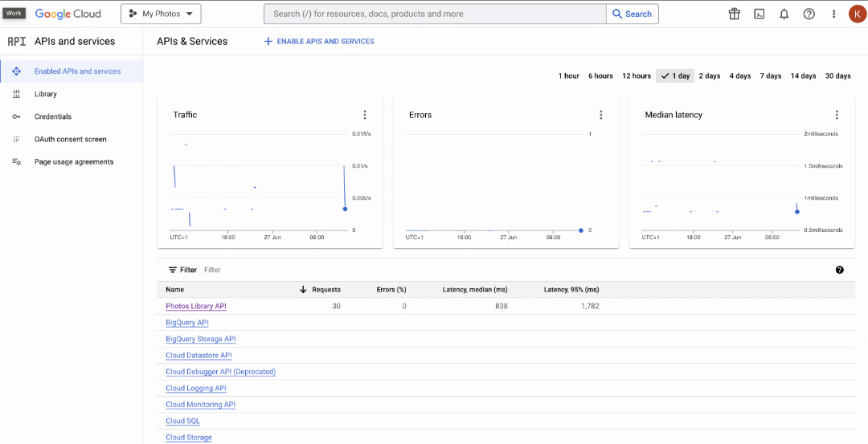
Task: Select the 6 hours time range
Action: click(600, 75)
